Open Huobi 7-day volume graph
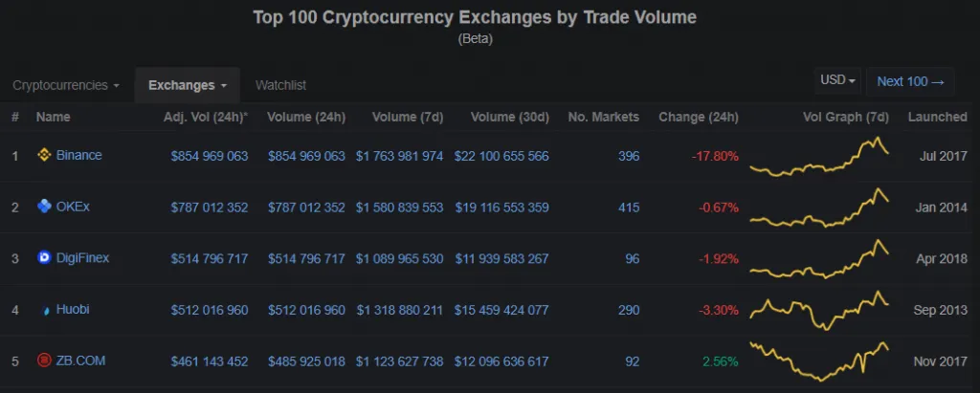Screen dimensions: 980x393 click(x=819, y=310)
